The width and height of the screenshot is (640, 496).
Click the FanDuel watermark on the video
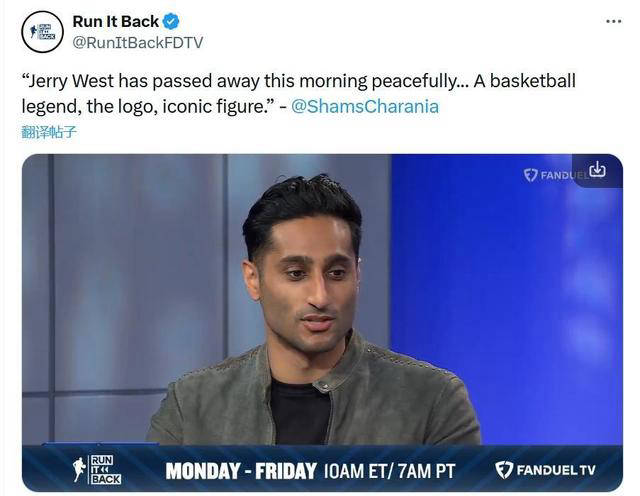coord(556,175)
